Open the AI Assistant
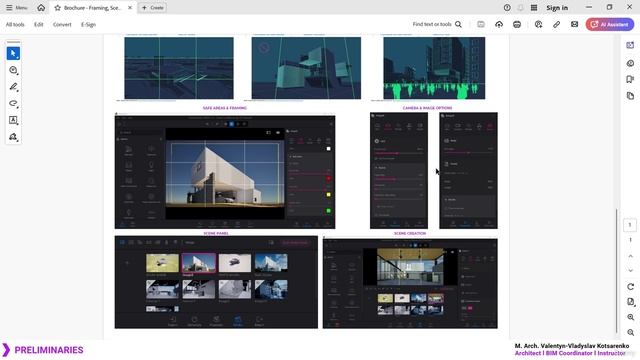 pyautogui.click(x=610, y=24)
